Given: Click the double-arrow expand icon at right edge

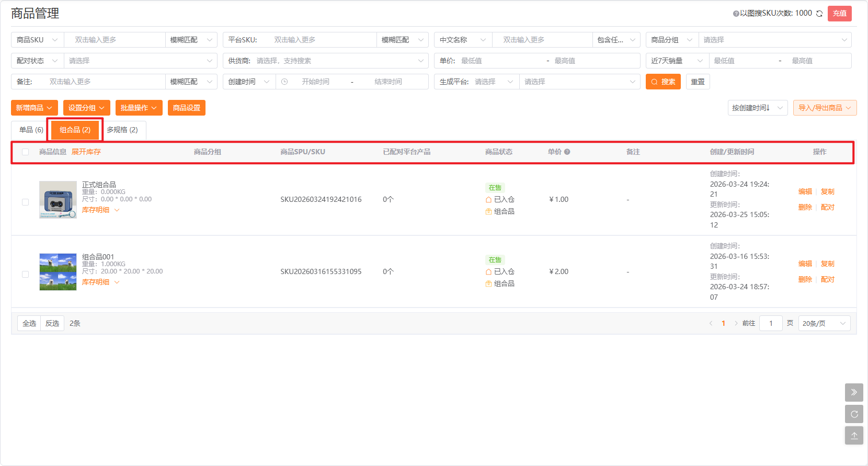Looking at the screenshot, I should click(x=854, y=392).
